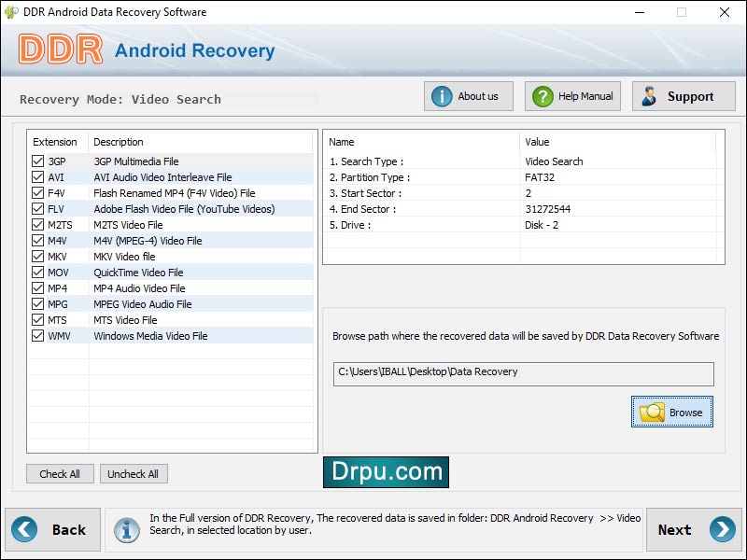Click the Back left arrow icon
The width and height of the screenshot is (747, 560).
click(24, 529)
